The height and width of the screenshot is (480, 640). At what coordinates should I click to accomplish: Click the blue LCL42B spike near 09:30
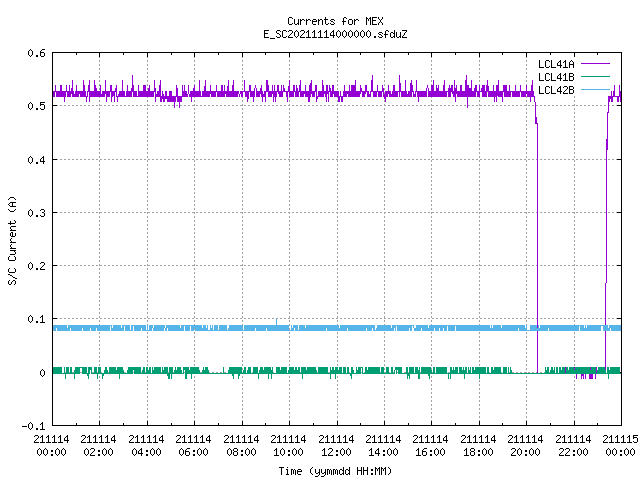pos(276,322)
